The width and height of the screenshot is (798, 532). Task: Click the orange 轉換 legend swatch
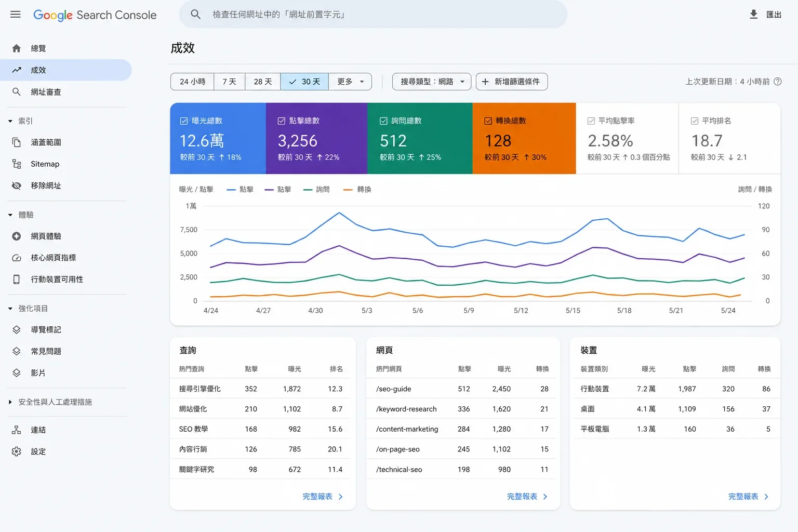tap(348, 190)
